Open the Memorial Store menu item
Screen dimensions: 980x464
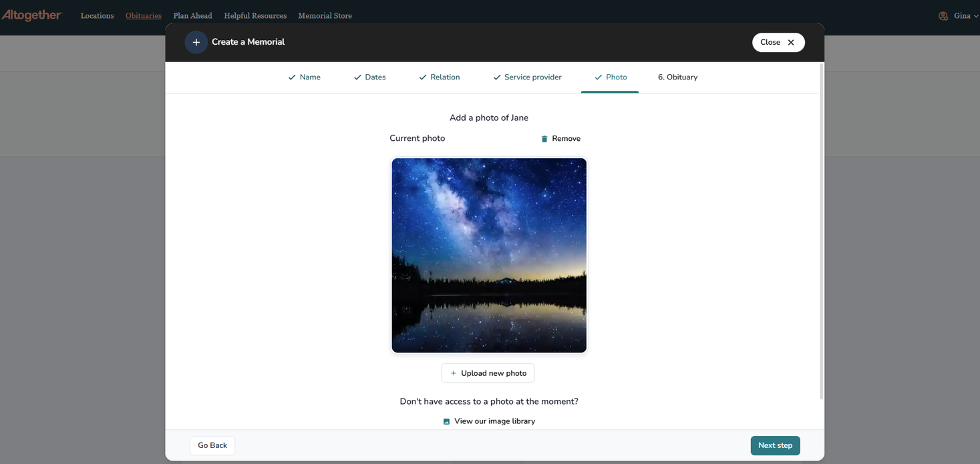click(x=325, y=15)
